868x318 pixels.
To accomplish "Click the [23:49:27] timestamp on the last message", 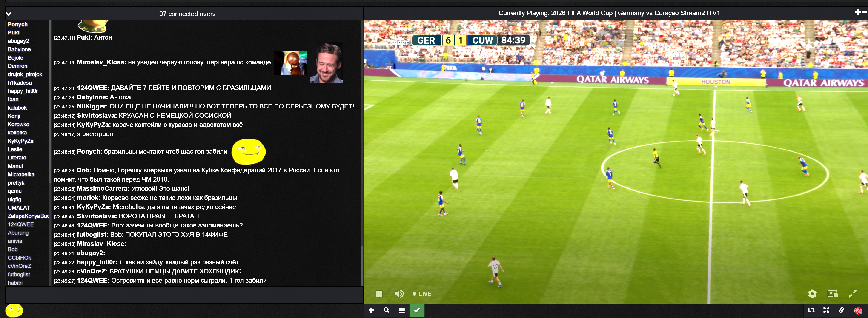I will [64, 281].
